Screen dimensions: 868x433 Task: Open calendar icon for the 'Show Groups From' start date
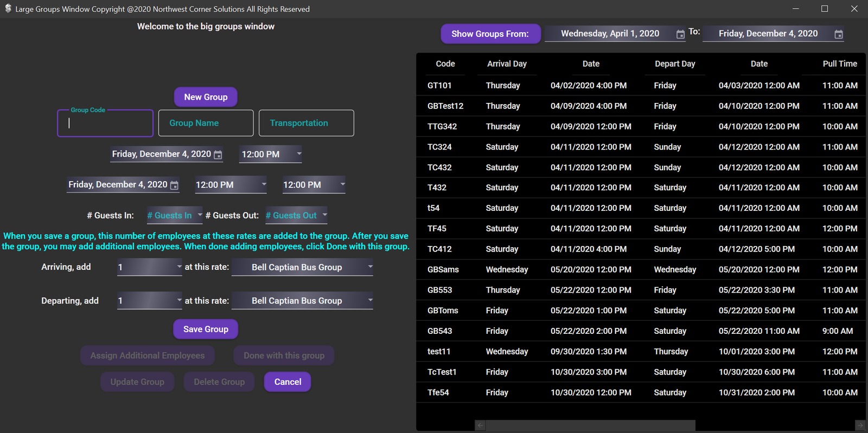[x=680, y=34]
